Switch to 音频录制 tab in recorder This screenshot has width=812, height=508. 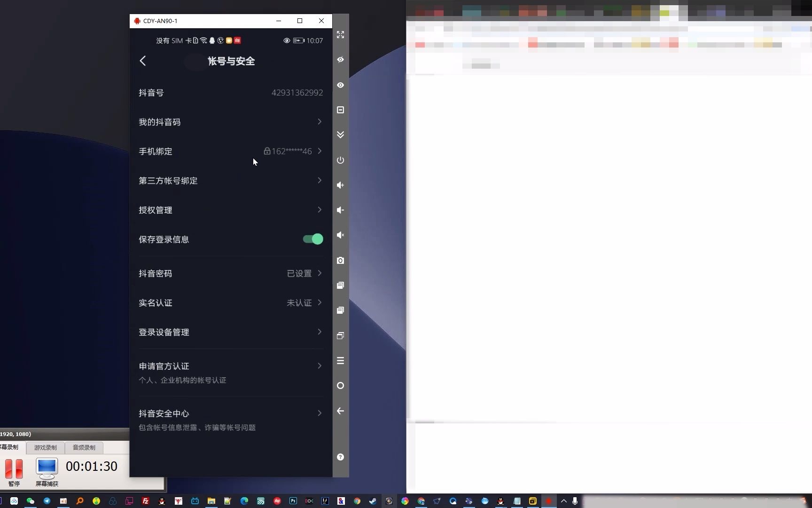[84, 447]
